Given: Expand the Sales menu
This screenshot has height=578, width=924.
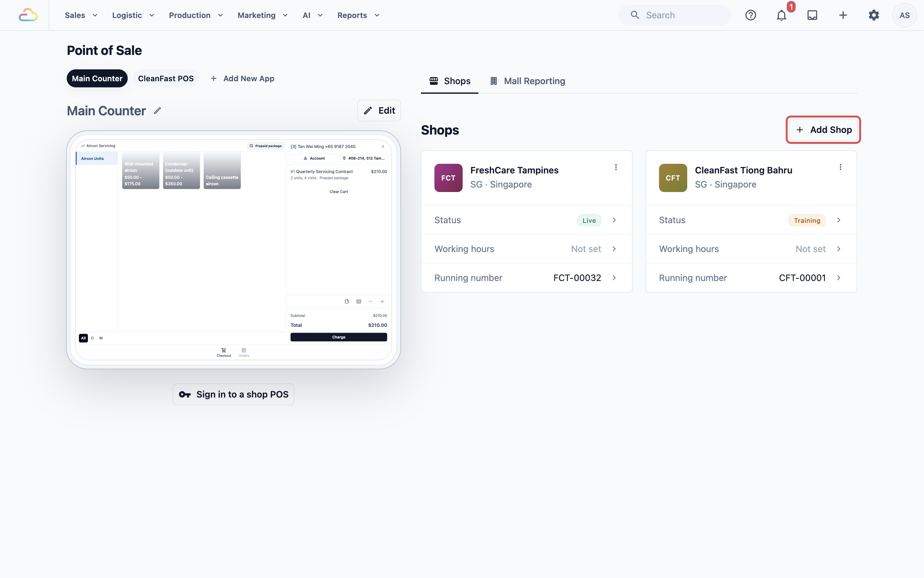Looking at the screenshot, I should pos(81,15).
